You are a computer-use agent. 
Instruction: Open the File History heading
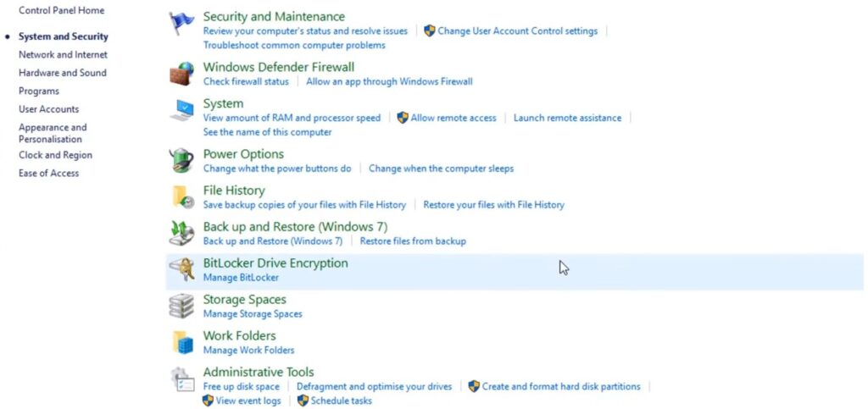234,191
